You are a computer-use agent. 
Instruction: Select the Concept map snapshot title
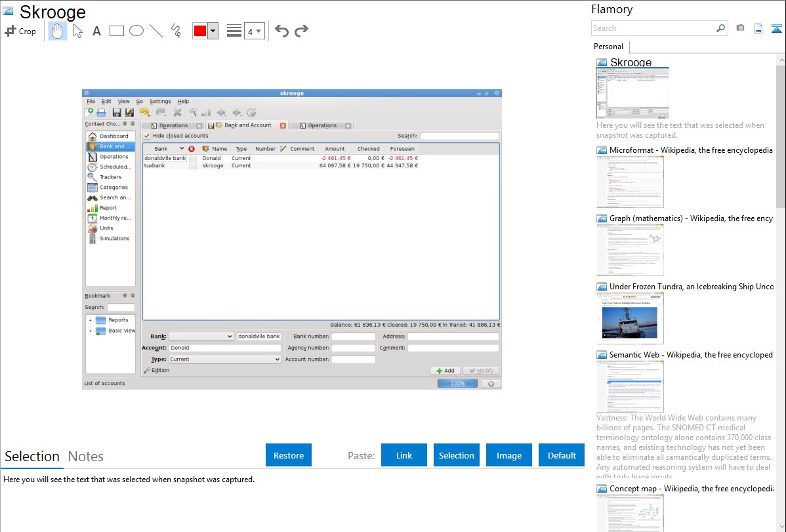692,489
